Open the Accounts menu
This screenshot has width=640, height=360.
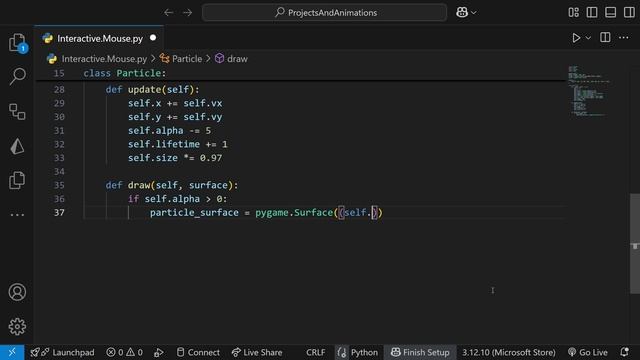17,292
